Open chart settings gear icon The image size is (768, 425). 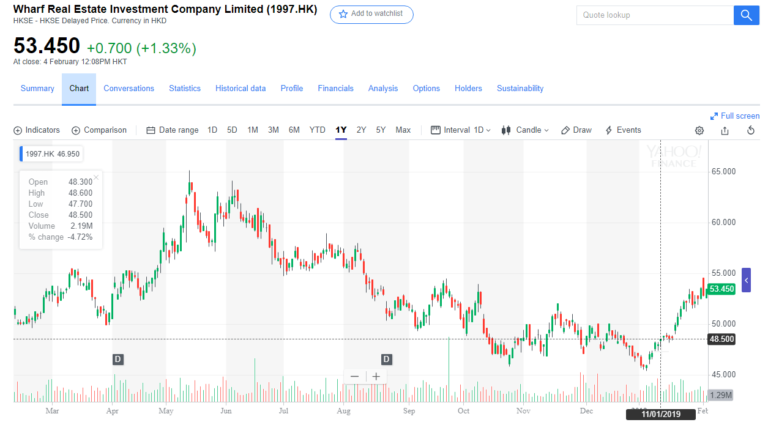coord(699,131)
